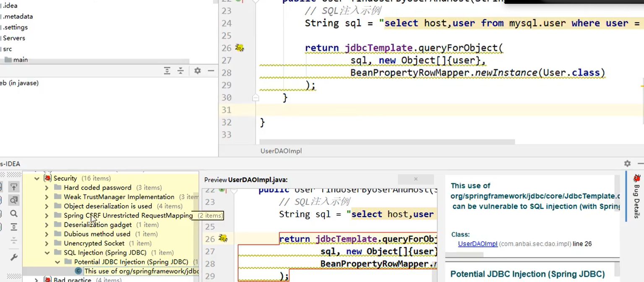Viewport: 644px width, 282px height.
Task: Click the expand all tree icon in FindBugs toolbar
Action: click(x=14, y=227)
